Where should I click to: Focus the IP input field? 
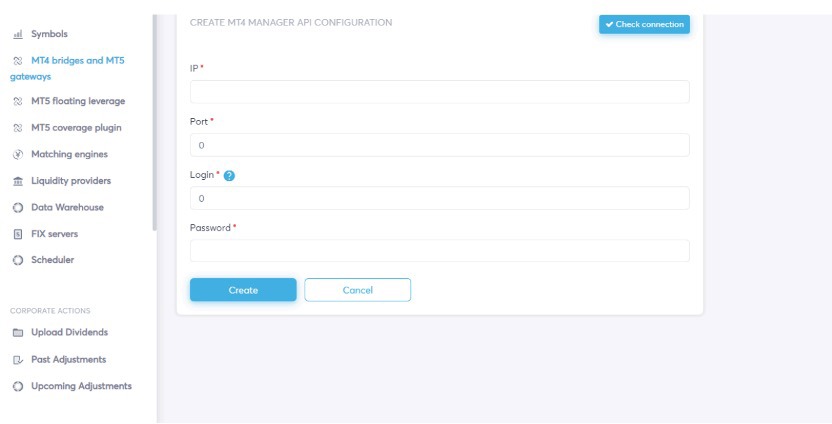[439, 92]
